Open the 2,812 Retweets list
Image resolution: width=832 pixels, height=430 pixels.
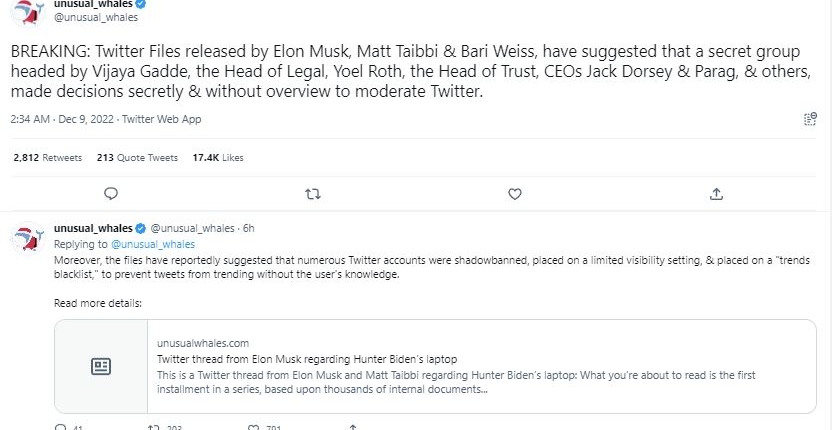tap(48, 157)
